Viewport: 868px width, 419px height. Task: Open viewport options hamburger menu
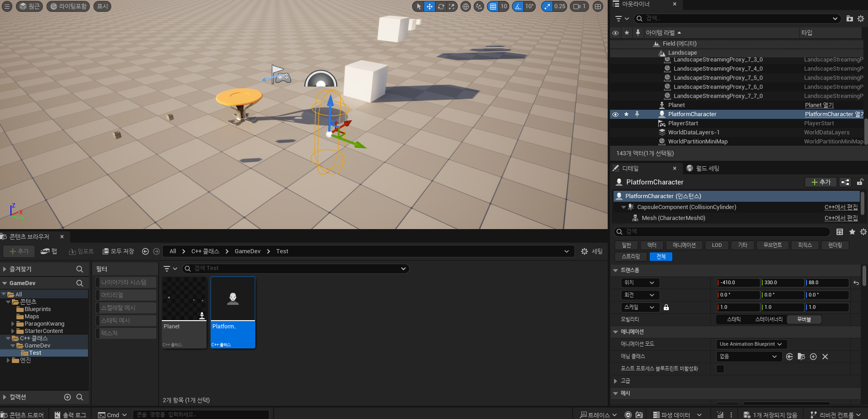click(7, 6)
